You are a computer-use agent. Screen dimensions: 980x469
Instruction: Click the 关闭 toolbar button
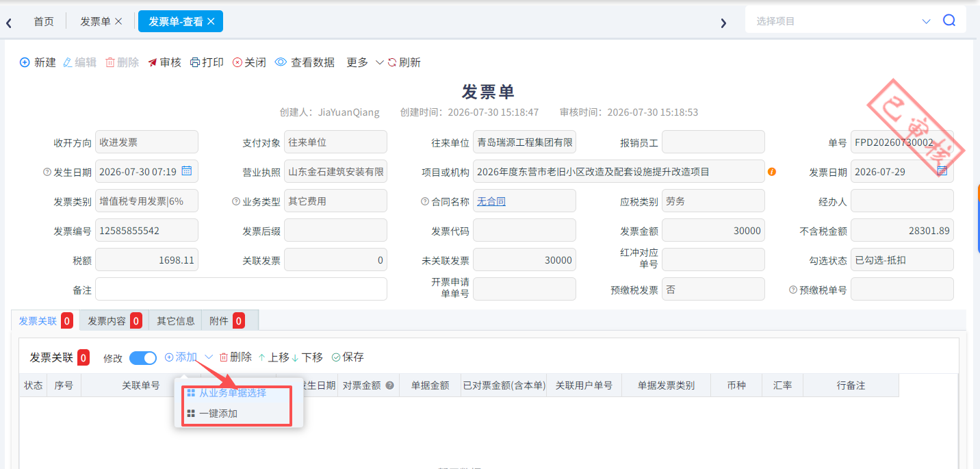coord(249,62)
